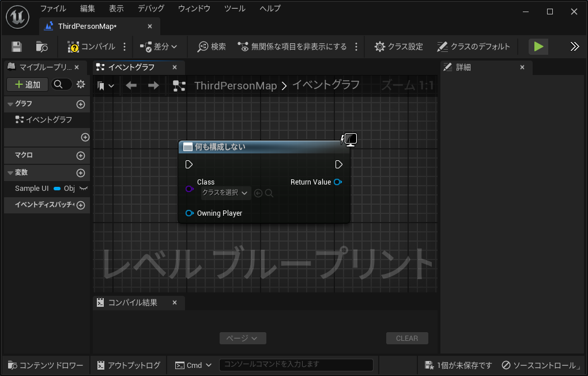Navigate forward in graph history

[153, 85]
